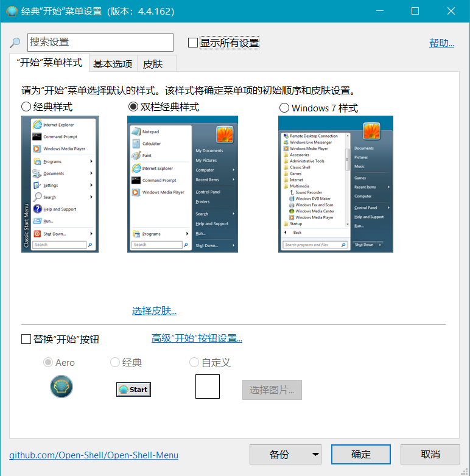Expand the 备份 dropdown arrow

[x=315, y=455]
